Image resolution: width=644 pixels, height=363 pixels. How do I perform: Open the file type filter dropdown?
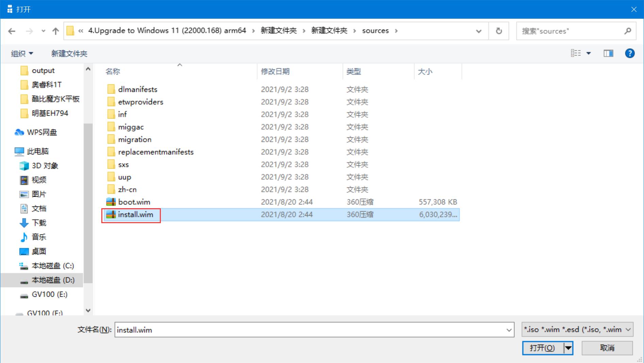point(577,329)
